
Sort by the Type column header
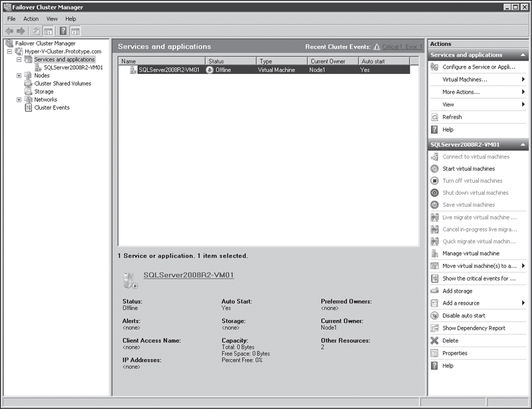pyautogui.click(x=282, y=61)
